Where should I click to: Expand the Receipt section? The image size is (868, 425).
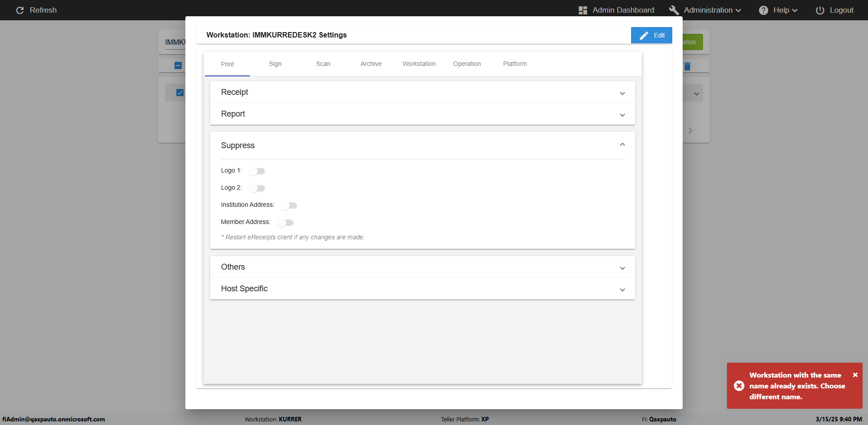(x=622, y=93)
